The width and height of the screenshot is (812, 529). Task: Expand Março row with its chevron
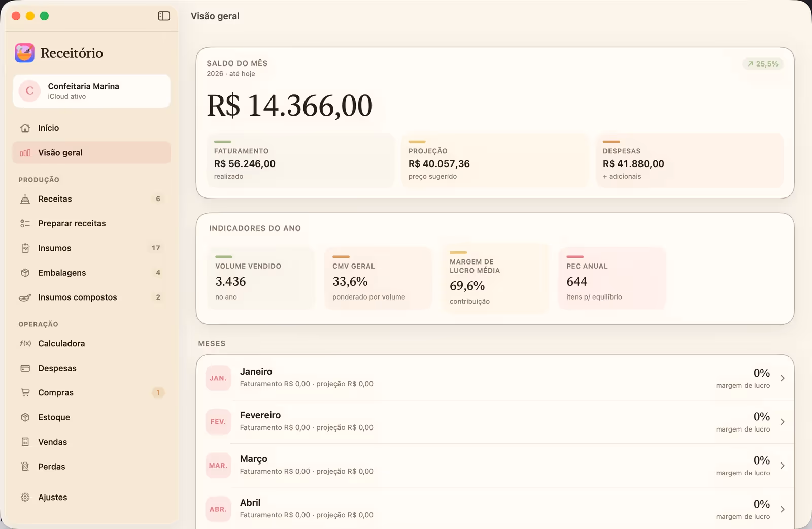pos(782,466)
